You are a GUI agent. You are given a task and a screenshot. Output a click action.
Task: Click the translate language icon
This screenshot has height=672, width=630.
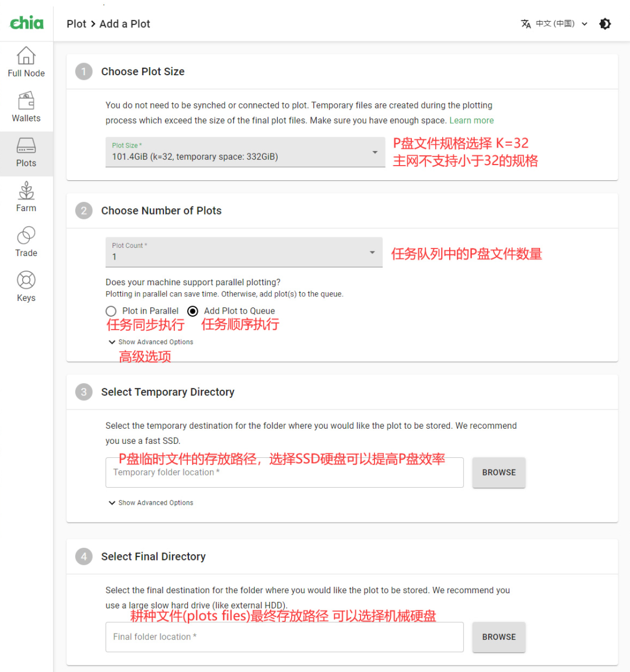(526, 24)
